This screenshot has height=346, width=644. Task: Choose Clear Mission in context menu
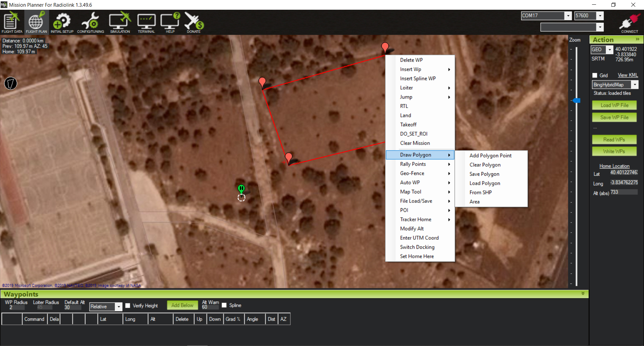415,143
